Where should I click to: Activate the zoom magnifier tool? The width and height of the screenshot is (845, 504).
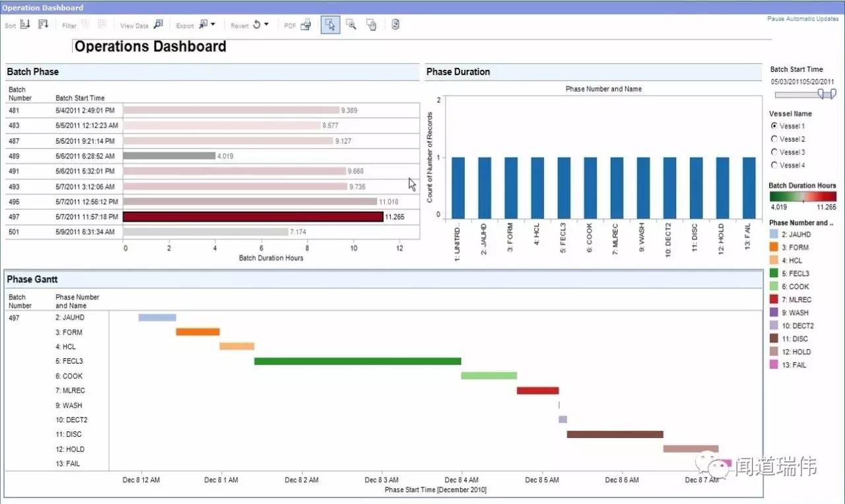click(x=351, y=25)
